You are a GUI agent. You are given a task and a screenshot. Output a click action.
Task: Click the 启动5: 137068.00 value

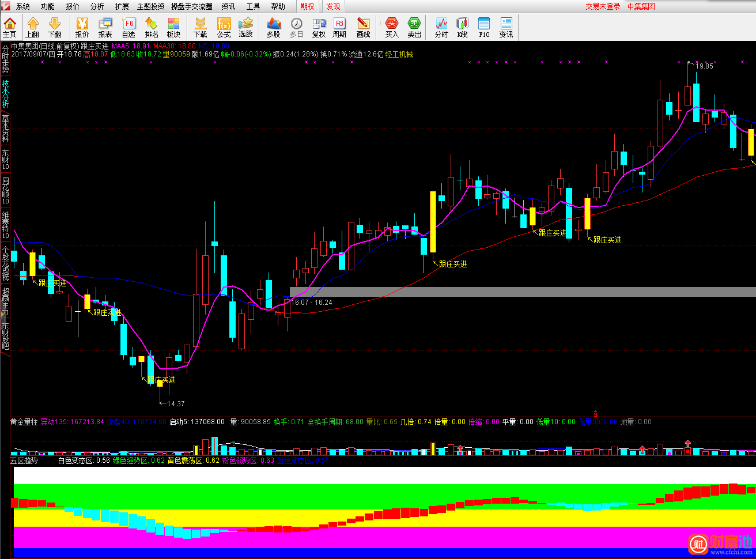pos(197,422)
